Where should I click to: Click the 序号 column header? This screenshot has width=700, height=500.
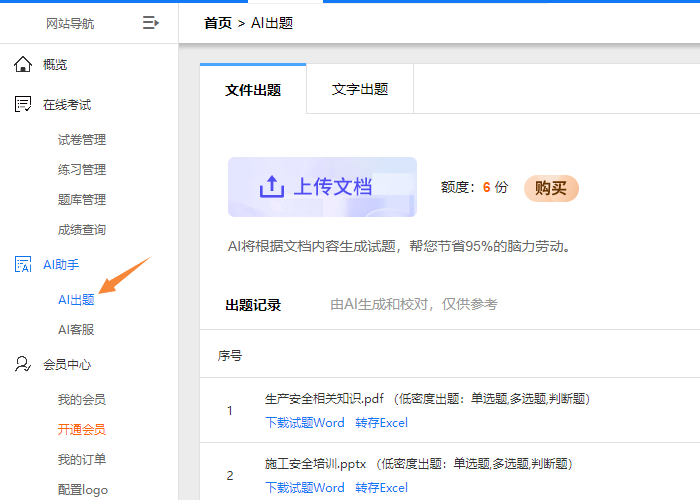click(x=230, y=356)
